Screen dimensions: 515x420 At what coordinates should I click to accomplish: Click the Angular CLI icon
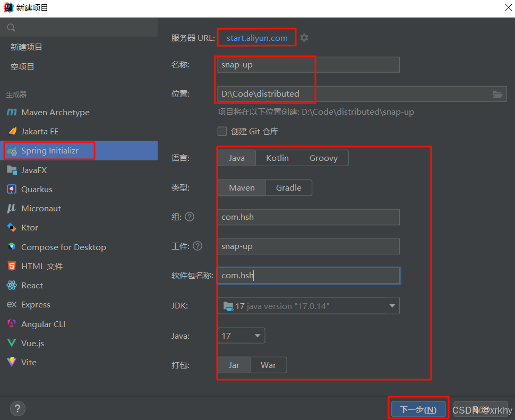[12, 324]
